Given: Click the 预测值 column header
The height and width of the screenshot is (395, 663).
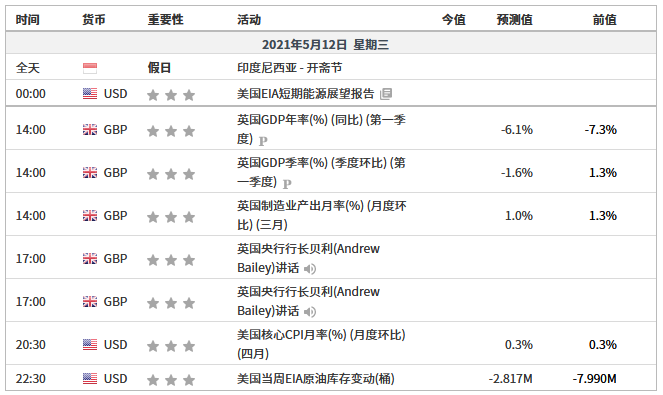Looking at the screenshot, I should tap(515, 19).
